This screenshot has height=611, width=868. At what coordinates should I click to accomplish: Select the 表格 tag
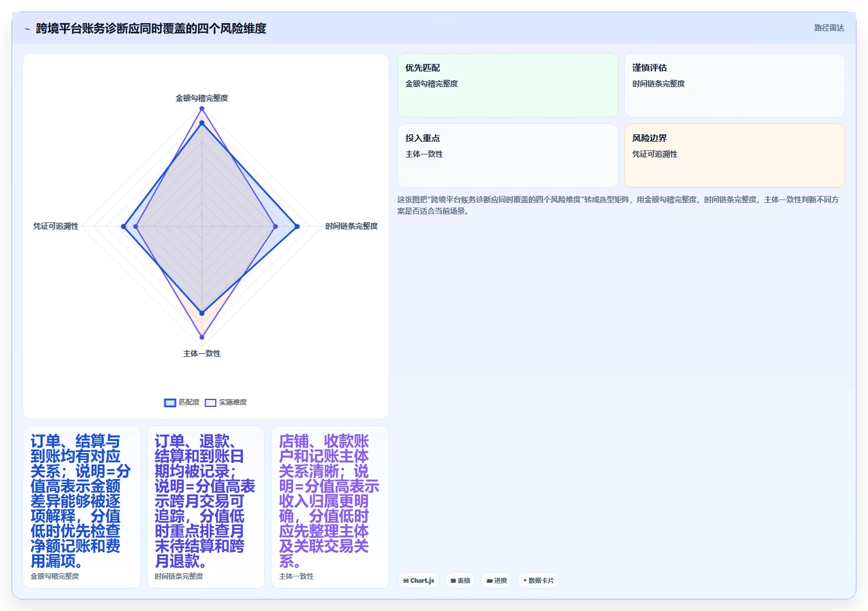[460, 580]
